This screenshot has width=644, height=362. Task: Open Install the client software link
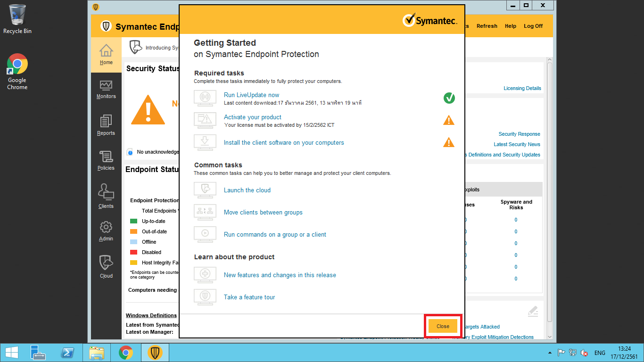(x=284, y=142)
